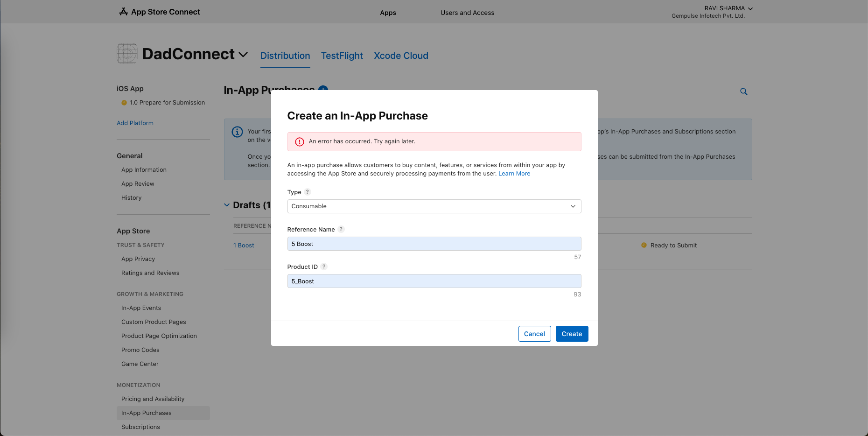Click the Cancel button
Screen dimensions: 868x436
click(x=534, y=334)
